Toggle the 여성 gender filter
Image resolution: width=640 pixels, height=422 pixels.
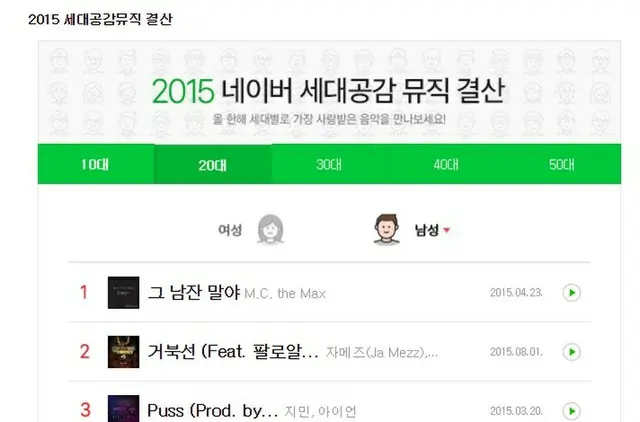230,230
